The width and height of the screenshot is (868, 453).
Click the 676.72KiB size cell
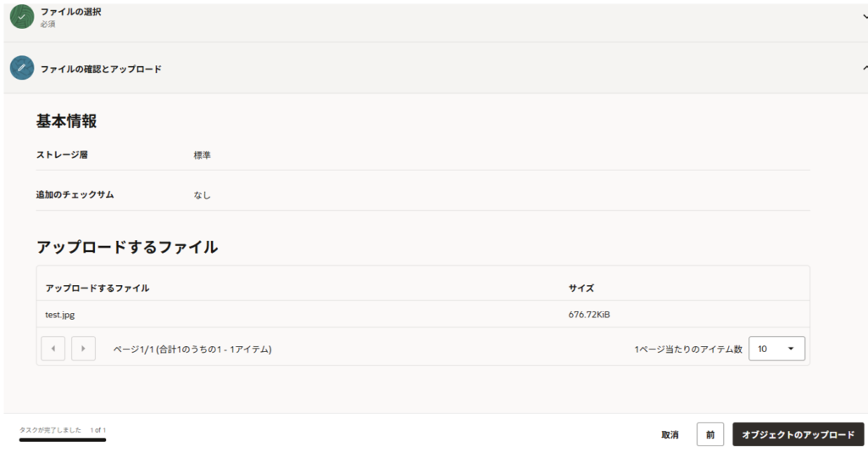pyautogui.click(x=589, y=315)
